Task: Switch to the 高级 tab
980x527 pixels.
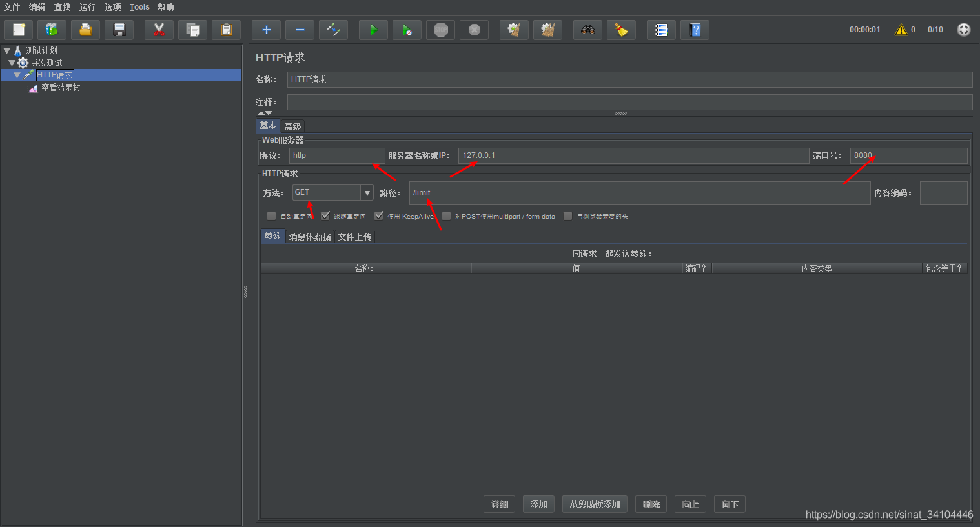Action: pos(292,126)
